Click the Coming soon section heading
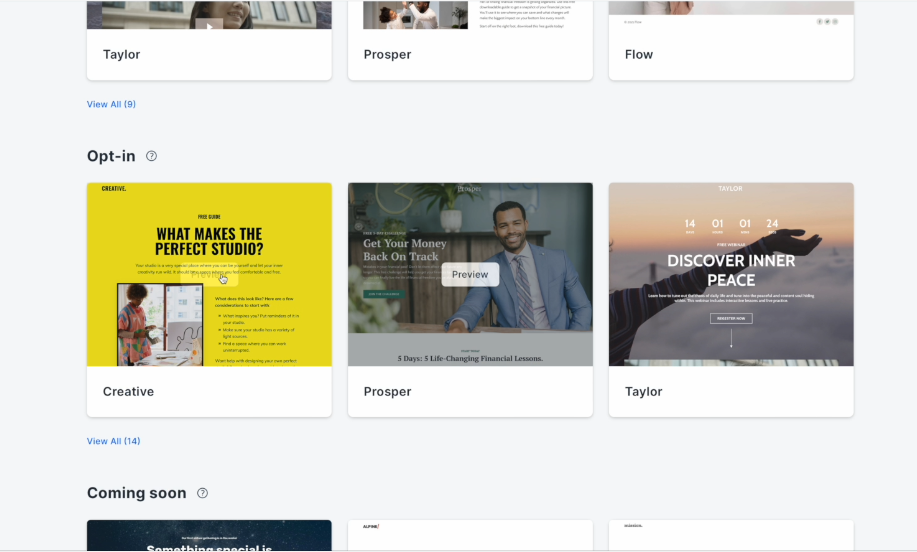This screenshot has height=552, width=917. [x=137, y=493]
